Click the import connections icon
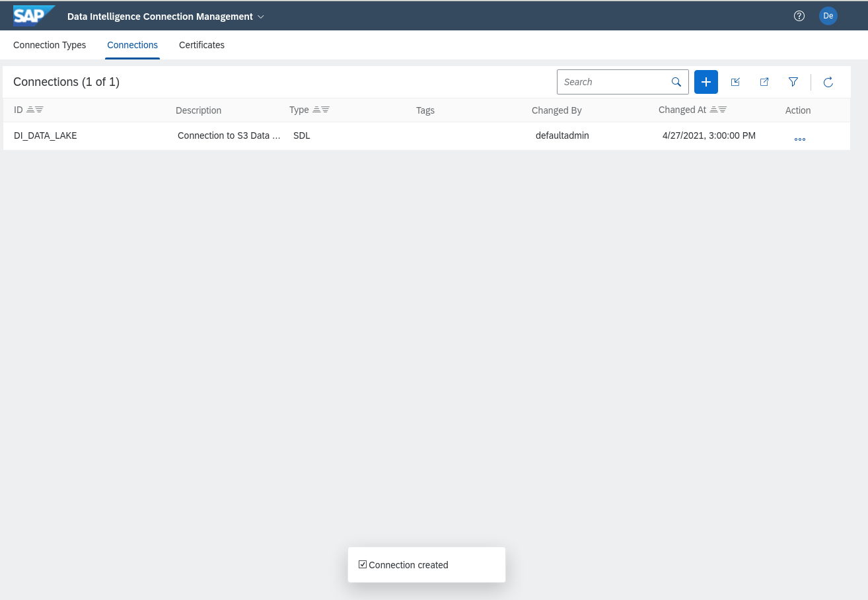This screenshot has width=868, height=600. pyautogui.click(x=735, y=82)
